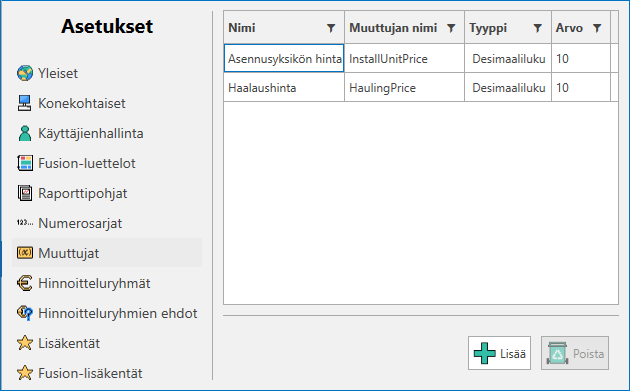Open the Raporttipohjat report icon
This screenshot has height=391, width=630.
[25, 193]
